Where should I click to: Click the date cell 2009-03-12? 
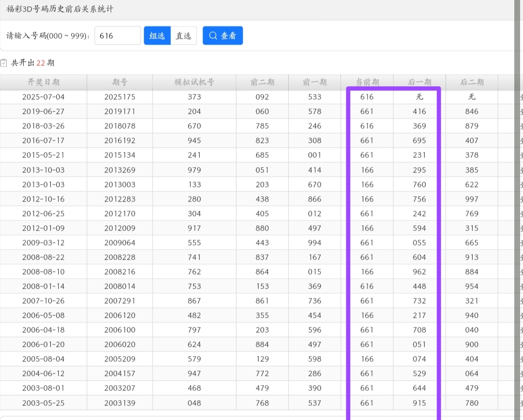click(x=44, y=243)
